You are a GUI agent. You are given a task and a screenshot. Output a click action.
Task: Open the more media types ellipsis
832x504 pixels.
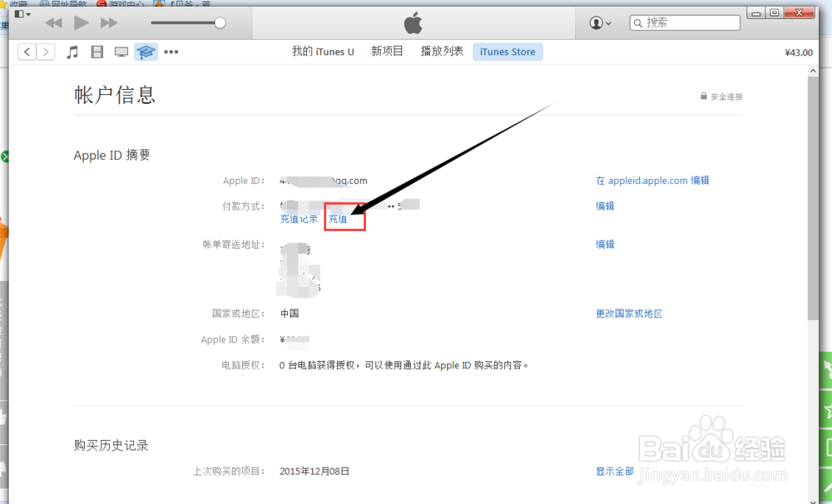coord(171,52)
